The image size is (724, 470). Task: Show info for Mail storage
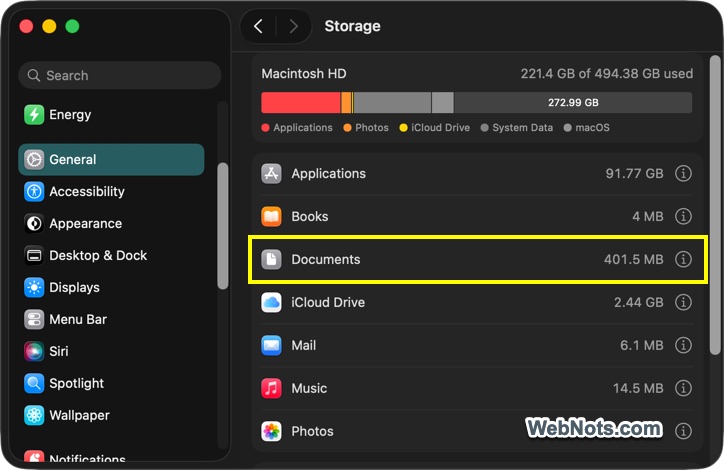pos(683,345)
